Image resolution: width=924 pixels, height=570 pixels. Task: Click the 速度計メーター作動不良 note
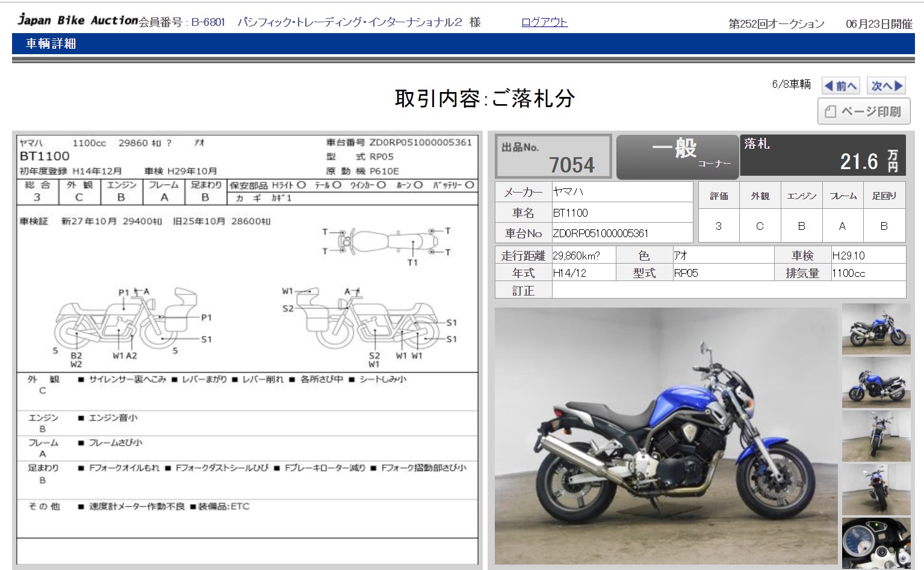click(x=137, y=506)
